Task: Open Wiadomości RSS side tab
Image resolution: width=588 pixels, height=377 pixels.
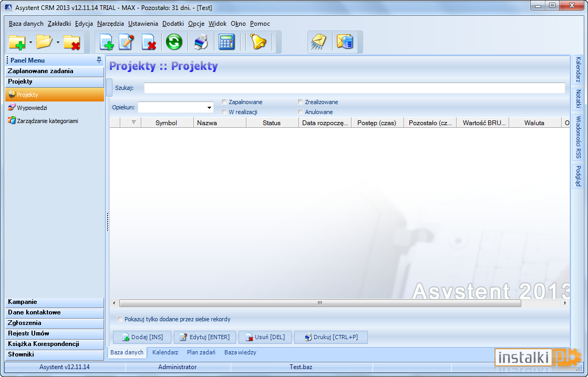Action: (x=578, y=137)
